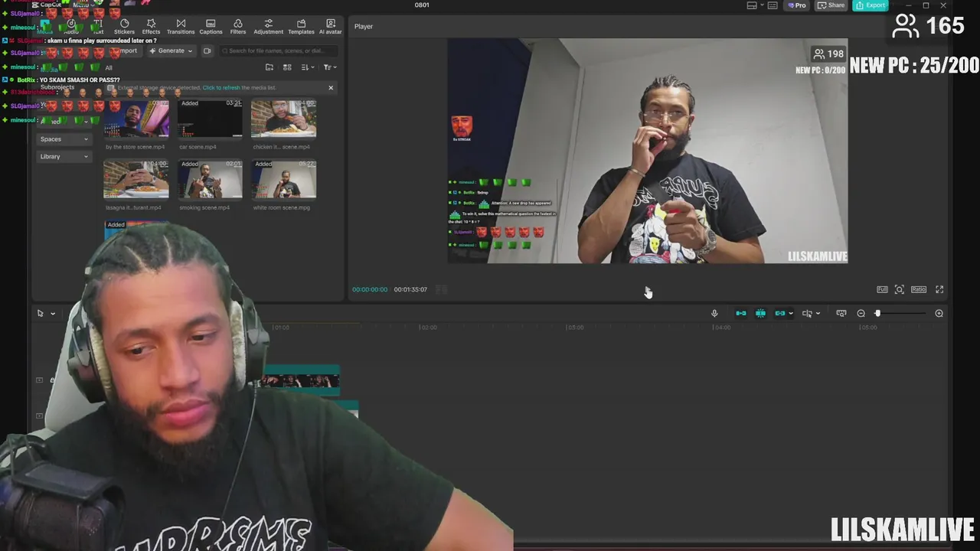Open the AI avatar panel
The width and height of the screenshot is (980, 551).
tap(330, 27)
